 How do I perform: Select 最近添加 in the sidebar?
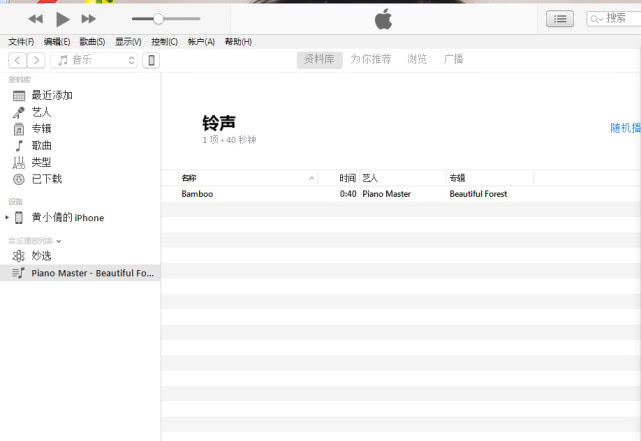point(52,96)
